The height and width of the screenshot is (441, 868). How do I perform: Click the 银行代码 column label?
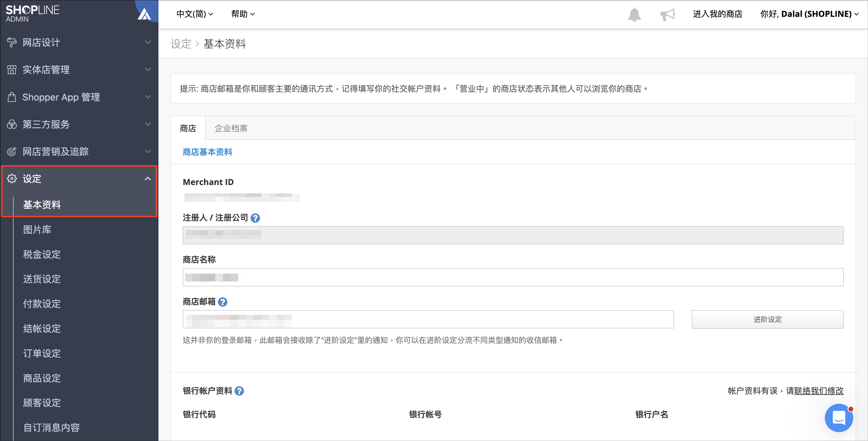pos(199,415)
